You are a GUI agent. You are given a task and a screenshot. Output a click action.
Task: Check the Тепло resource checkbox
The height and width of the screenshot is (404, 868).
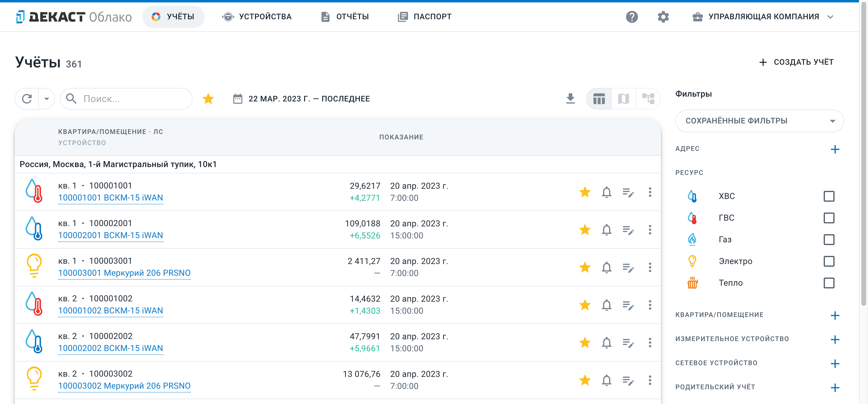[x=829, y=283]
